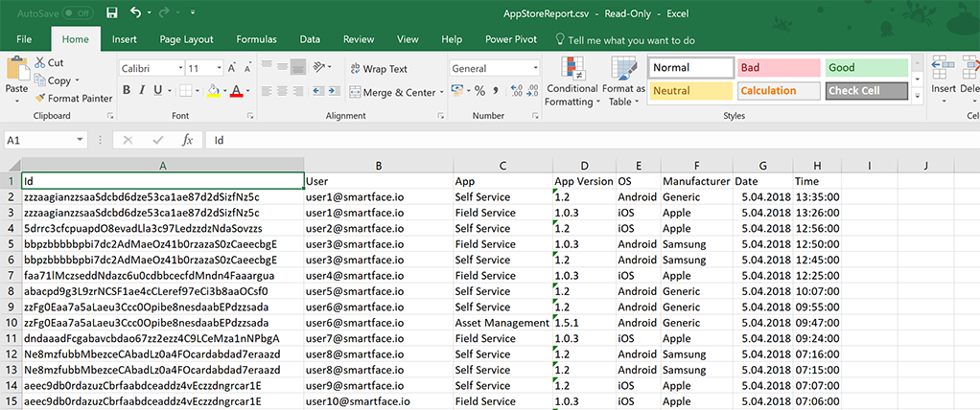Click the Save icon in the title bar
The width and height of the screenshot is (980, 410).
(112, 13)
